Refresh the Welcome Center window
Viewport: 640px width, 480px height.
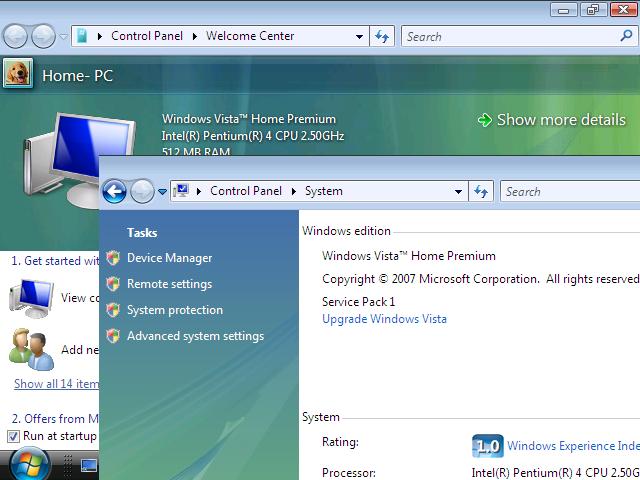[x=382, y=36]
